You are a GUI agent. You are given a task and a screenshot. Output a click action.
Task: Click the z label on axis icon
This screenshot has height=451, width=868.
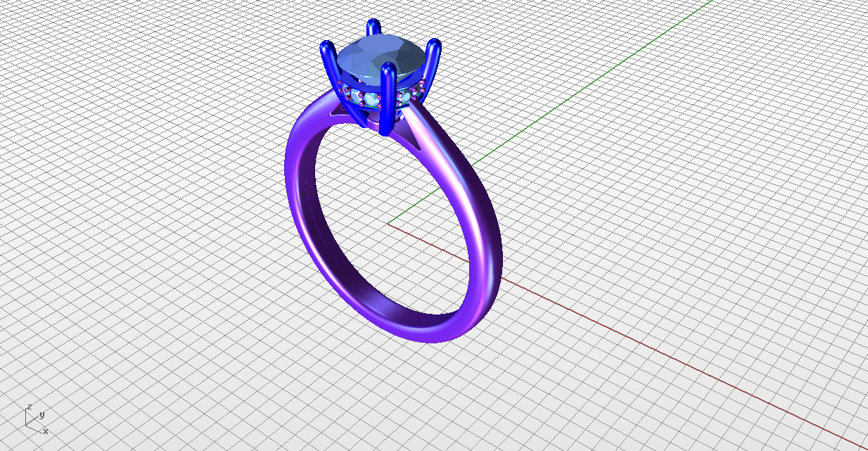pos(29,407)
